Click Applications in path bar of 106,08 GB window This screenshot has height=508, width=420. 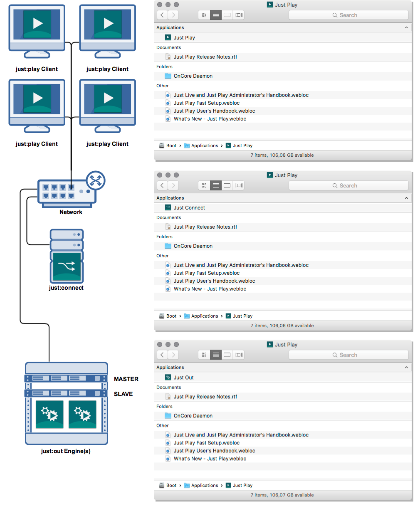[x=201, y=145]
